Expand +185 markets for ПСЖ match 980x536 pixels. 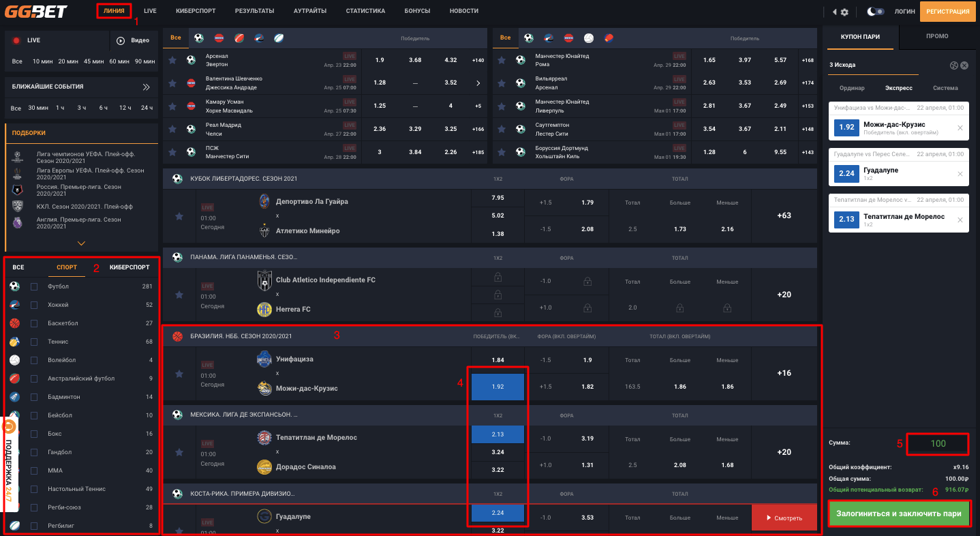click(478, 152)
